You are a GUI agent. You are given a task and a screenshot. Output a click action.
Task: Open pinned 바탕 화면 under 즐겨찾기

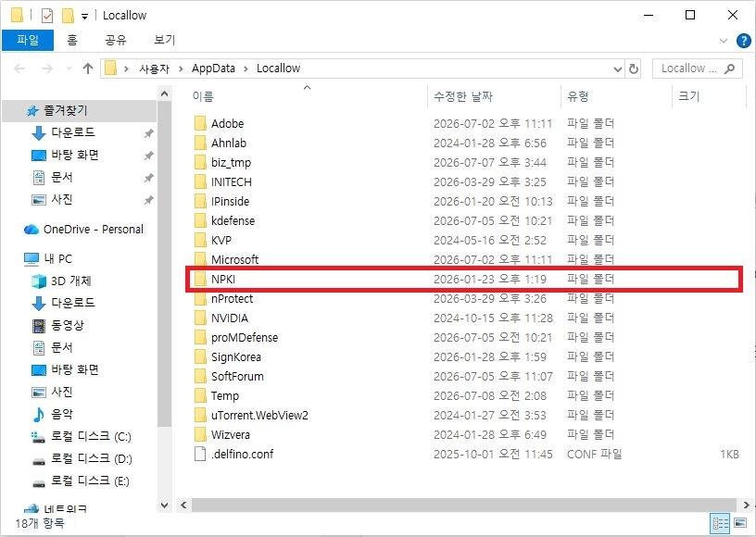[x=75, y=155]
